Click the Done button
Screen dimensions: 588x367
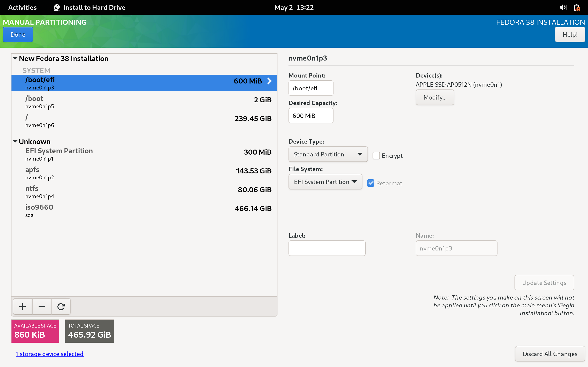pos(17,34)
